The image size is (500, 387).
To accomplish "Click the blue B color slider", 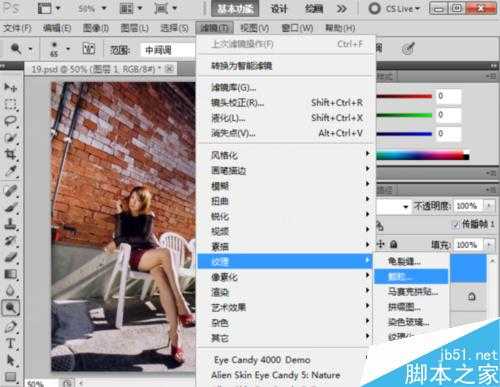I will pos(404,134).
